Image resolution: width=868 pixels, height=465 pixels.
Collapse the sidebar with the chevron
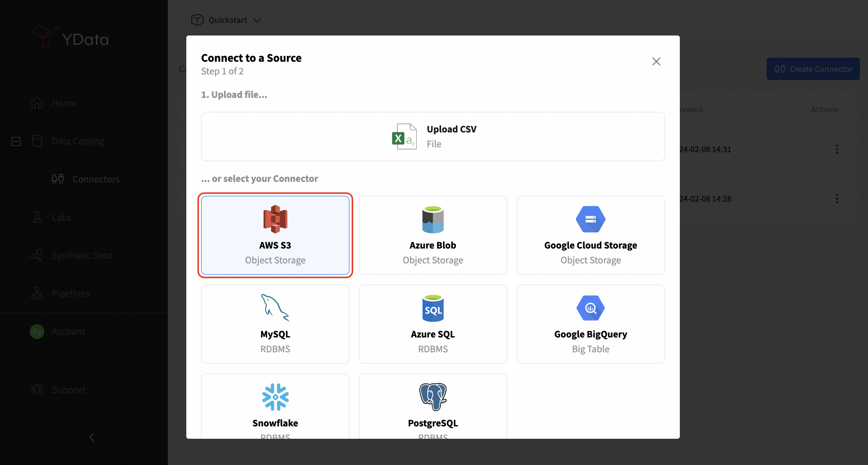tap(92, 437)
